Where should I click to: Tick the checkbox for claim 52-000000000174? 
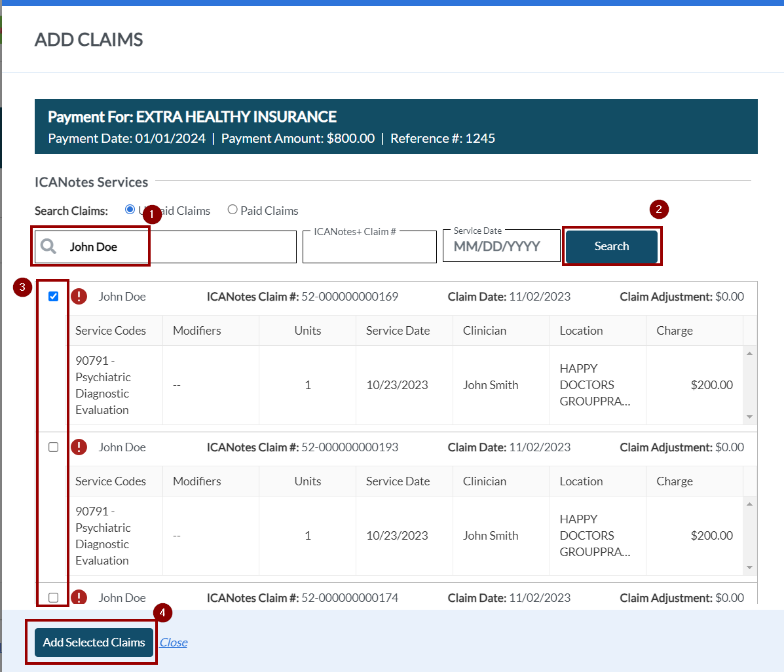point(54,597)
